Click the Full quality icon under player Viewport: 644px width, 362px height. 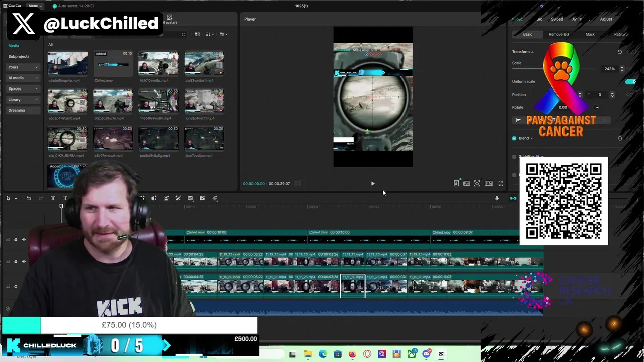[467, 184]
